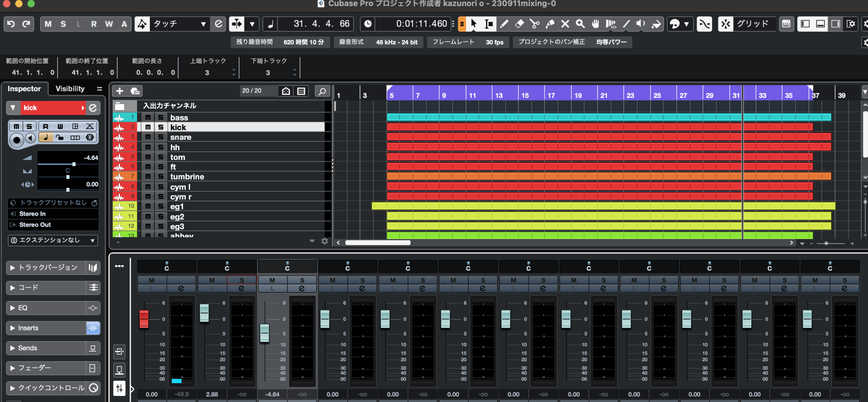Select the Draw pencil tool
Image resolution: width=868 pixels, height=402 pixels.
(504, 24)
